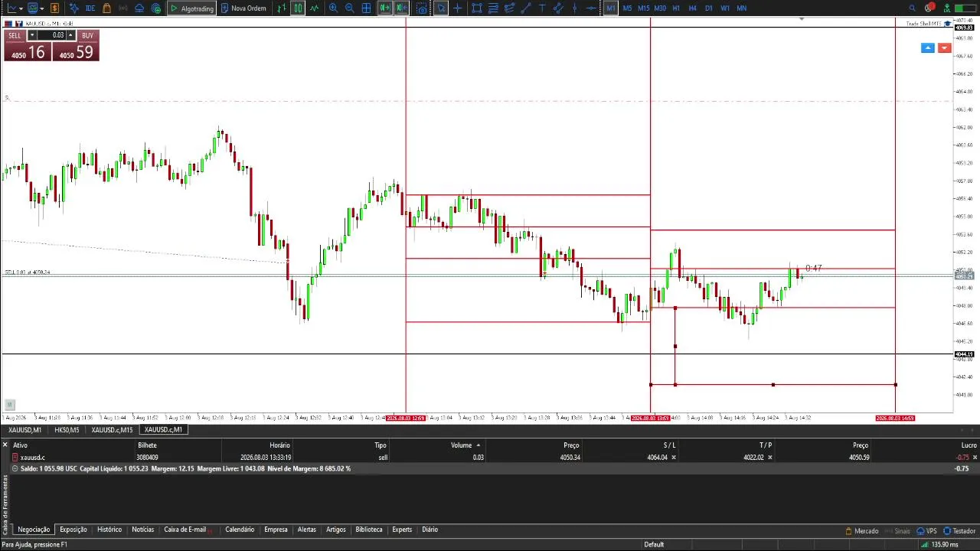Open the signals icon
This screenshot has width=980, height=551.
click(122, 8)
